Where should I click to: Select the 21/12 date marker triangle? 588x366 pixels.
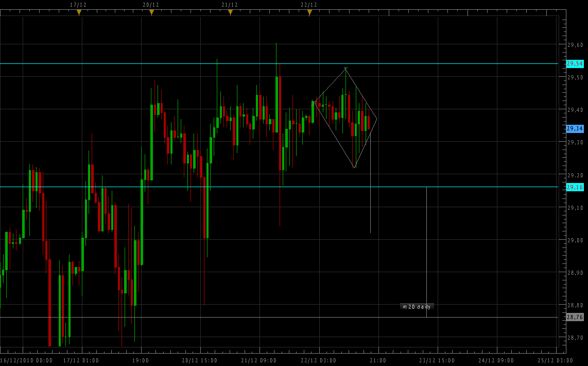230,13
